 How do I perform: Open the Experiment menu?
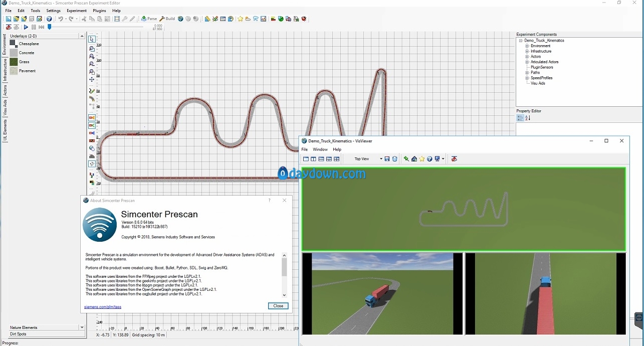pos(77,11)
